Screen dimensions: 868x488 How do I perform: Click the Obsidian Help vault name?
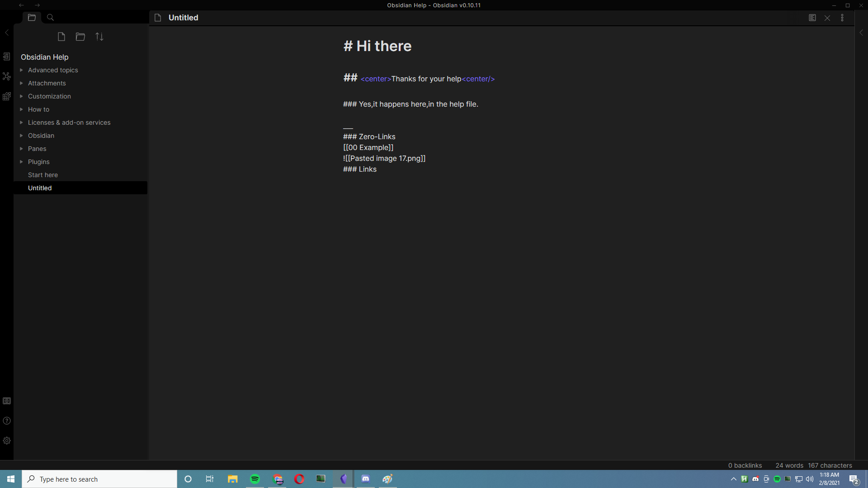pyautogui.click(x=45, y=56)
